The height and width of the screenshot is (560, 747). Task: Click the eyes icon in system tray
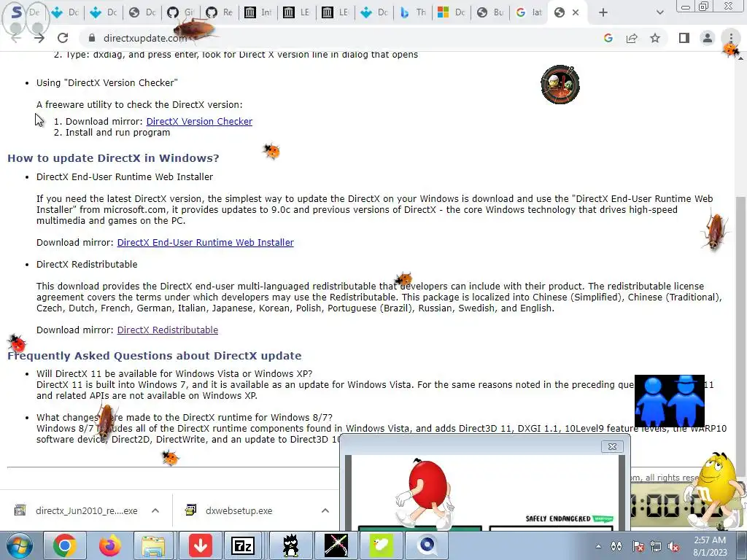pos(616,547)
